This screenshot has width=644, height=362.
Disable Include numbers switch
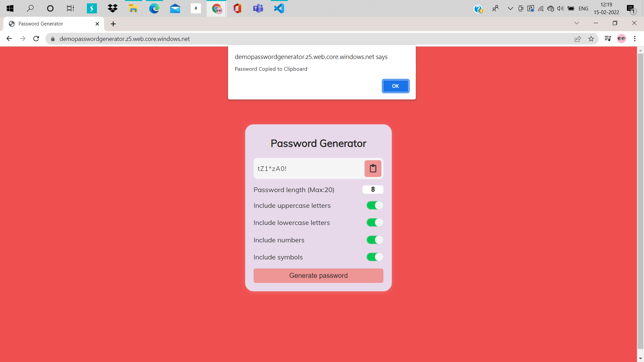[x=375, y=240]
